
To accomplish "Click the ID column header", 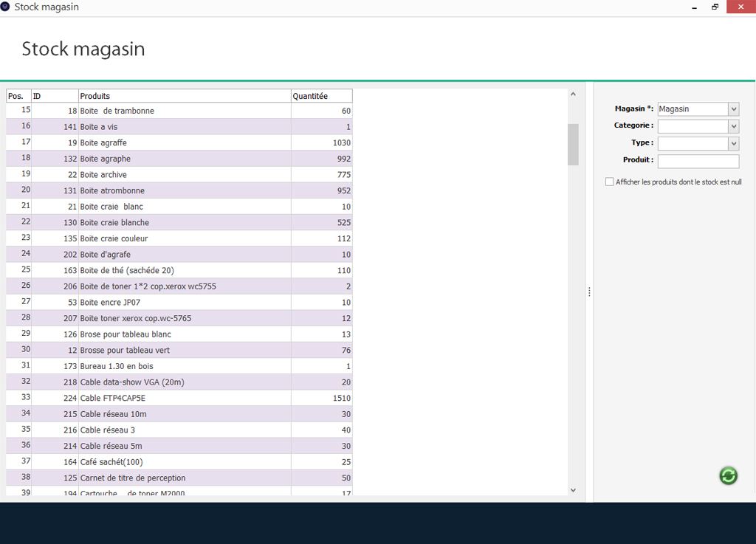I will pyautogui.click(x=55, y=96).
